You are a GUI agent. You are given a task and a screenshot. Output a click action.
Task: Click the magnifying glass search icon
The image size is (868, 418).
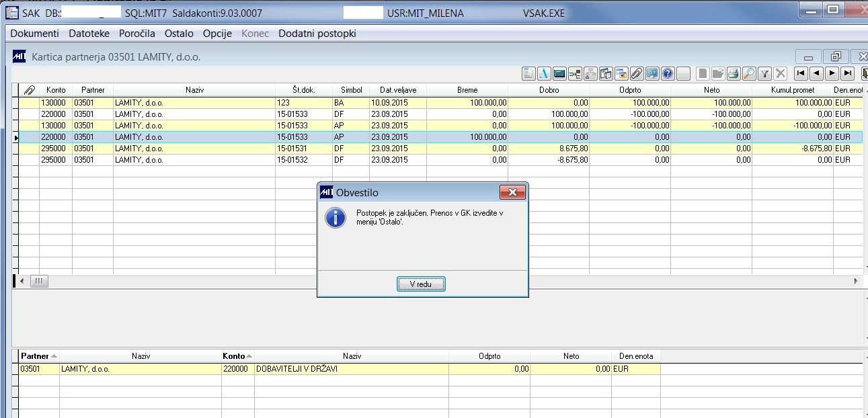point(749,73)
